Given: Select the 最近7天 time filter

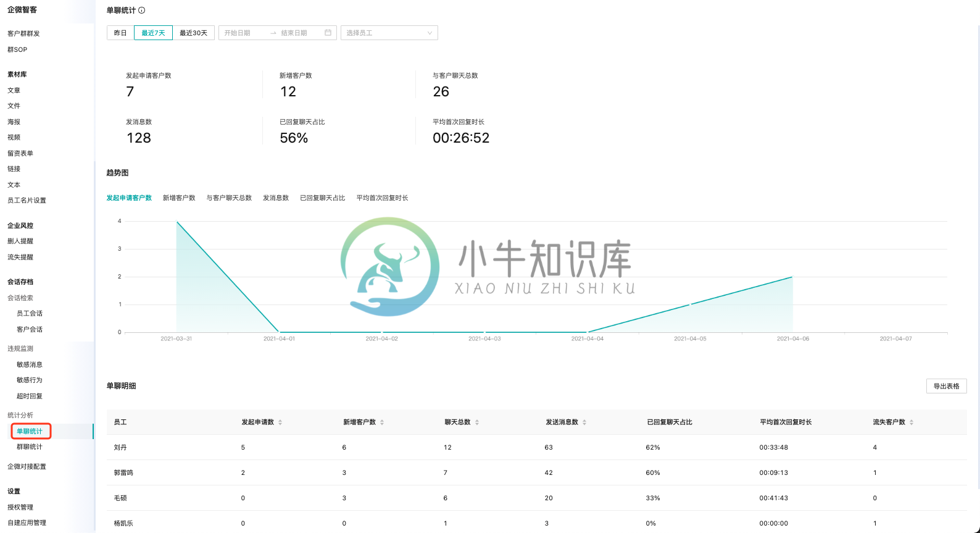Looking at the screenshot, I should [x=153, y=33].
